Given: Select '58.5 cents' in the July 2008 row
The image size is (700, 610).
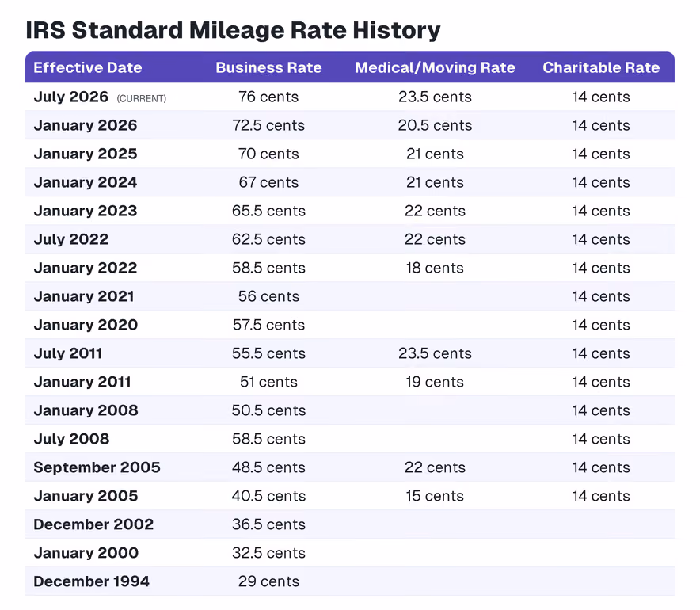Looking at the screenshot, I should pyautogui.click(x=268, y=440).
